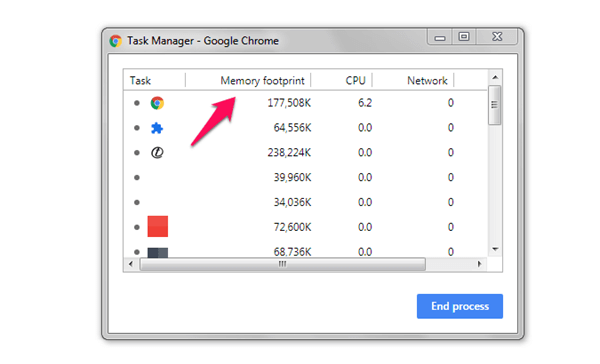Select the 39,960K memory row
600x364 pixels.
coord(305,178)
